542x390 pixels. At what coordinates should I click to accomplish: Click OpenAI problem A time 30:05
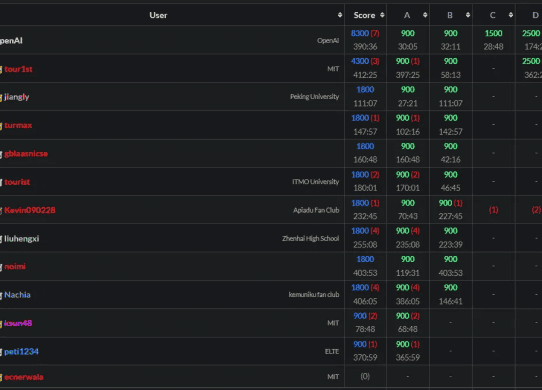pyautogui.click(x=408, y=47)
